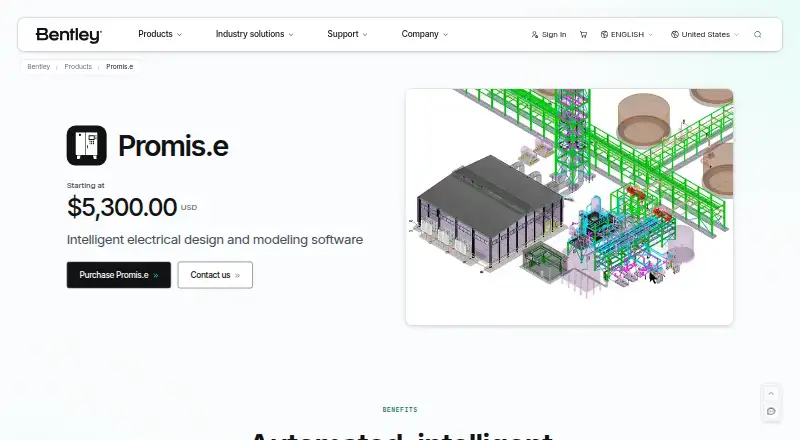Screen dimensions: 800x440
Task: Click the Sign In user icon
Action: [535, 35]
